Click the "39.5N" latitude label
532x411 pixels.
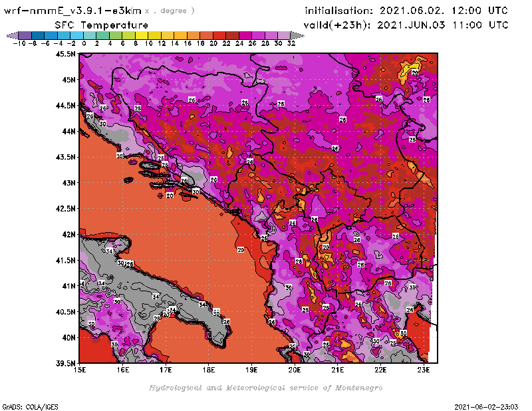[65, 364]
